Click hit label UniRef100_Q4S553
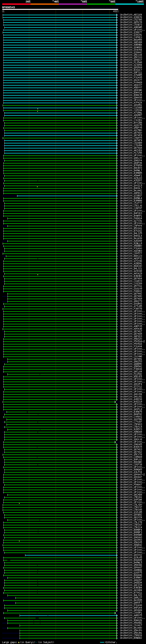This screenshot has height=644, width=146. tap(131, 540)
